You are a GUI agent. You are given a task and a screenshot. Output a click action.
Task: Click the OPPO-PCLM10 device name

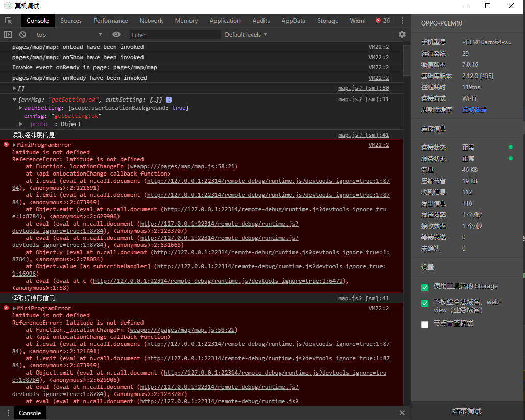(442, 23)
